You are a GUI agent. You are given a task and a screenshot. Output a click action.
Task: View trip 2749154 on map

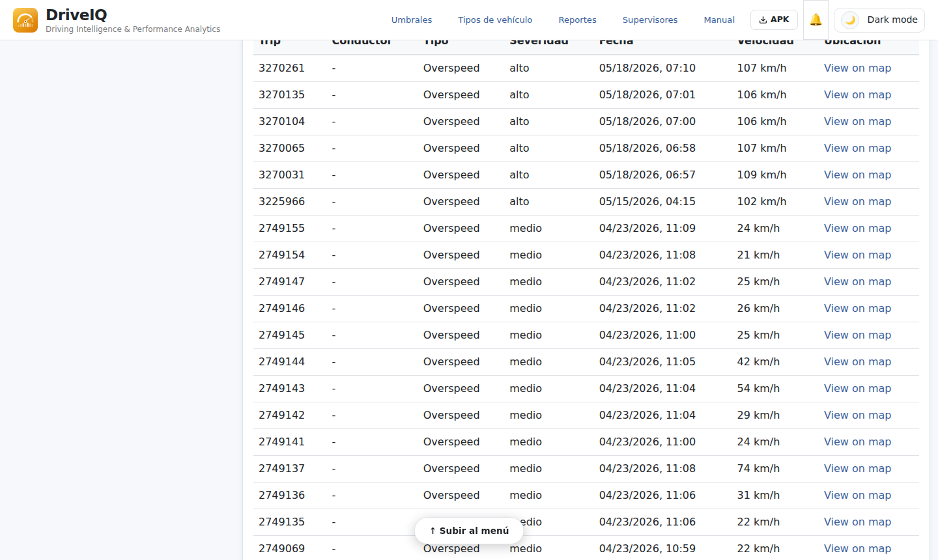click(x=857, y=255)
